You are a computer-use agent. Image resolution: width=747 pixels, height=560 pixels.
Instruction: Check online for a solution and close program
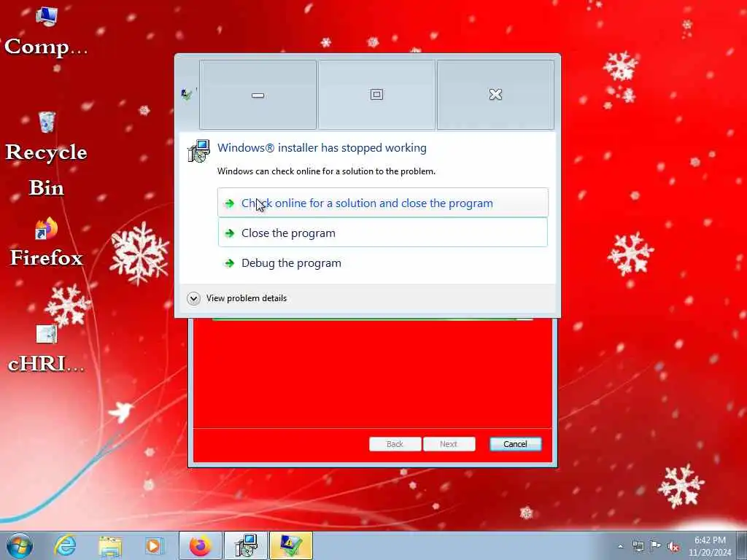click(383, 203)
